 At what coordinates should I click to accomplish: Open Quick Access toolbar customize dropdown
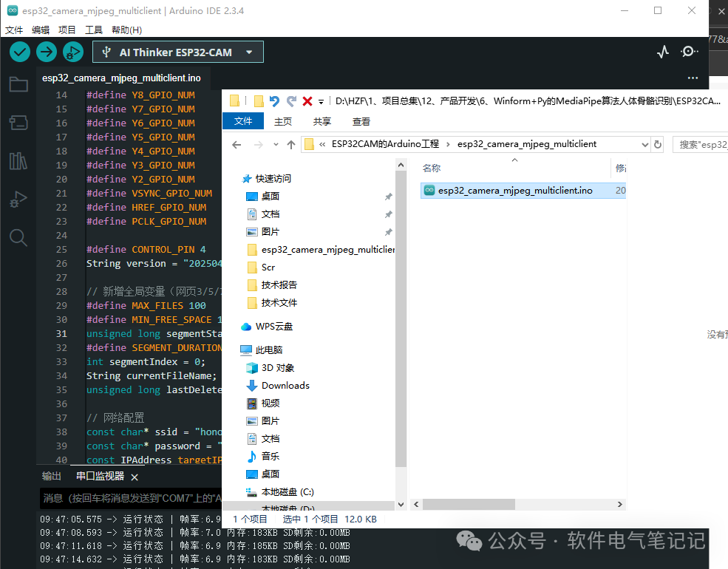[321, 102]
